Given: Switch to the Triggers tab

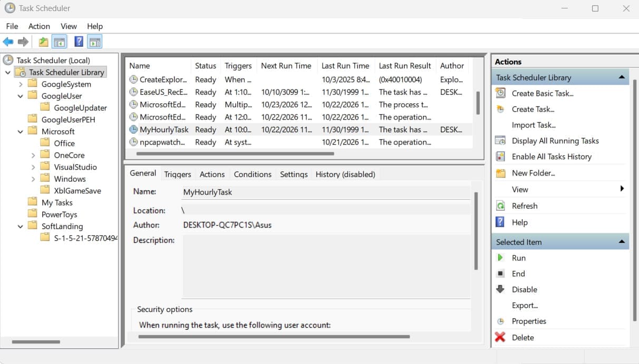Looking at the screenshot, I should (x=178, y=174).
